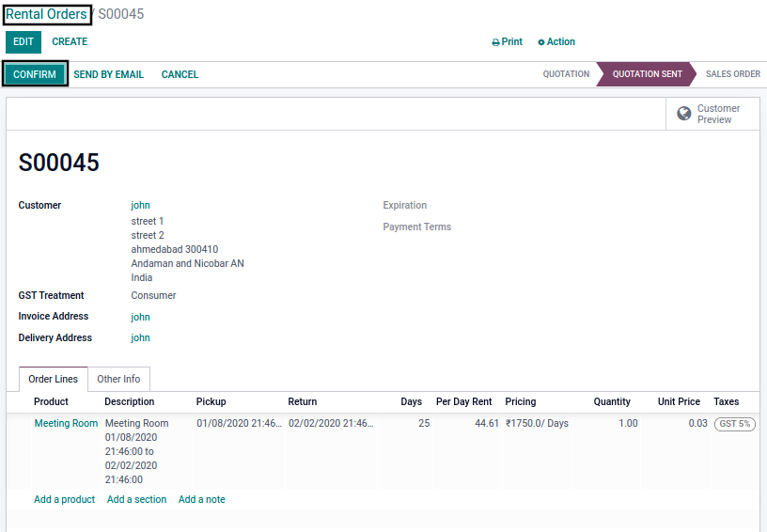Click the Unit Price column header
Screen dimensions: 767x532
679,401
